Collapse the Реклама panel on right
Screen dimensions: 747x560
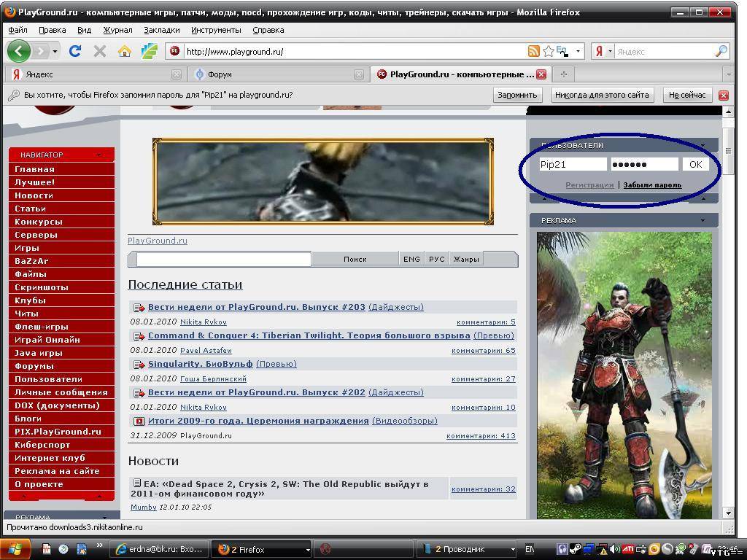coord(703,220)
